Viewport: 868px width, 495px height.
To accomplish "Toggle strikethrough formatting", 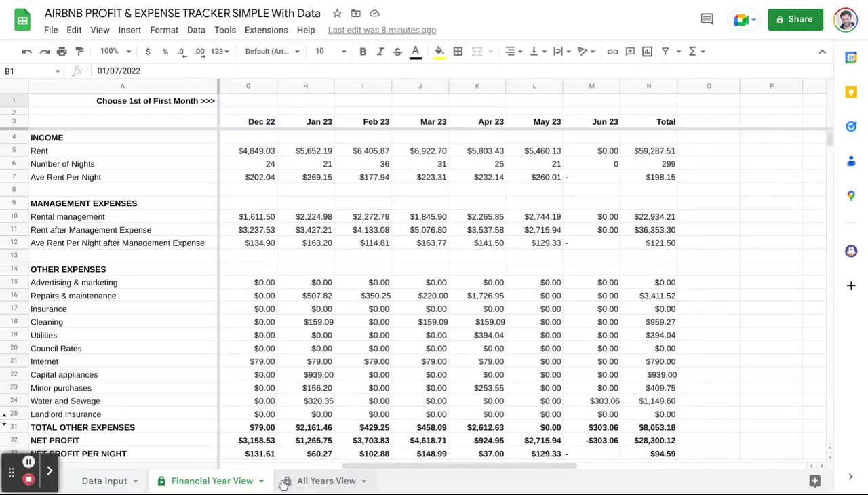I will 397,51.
